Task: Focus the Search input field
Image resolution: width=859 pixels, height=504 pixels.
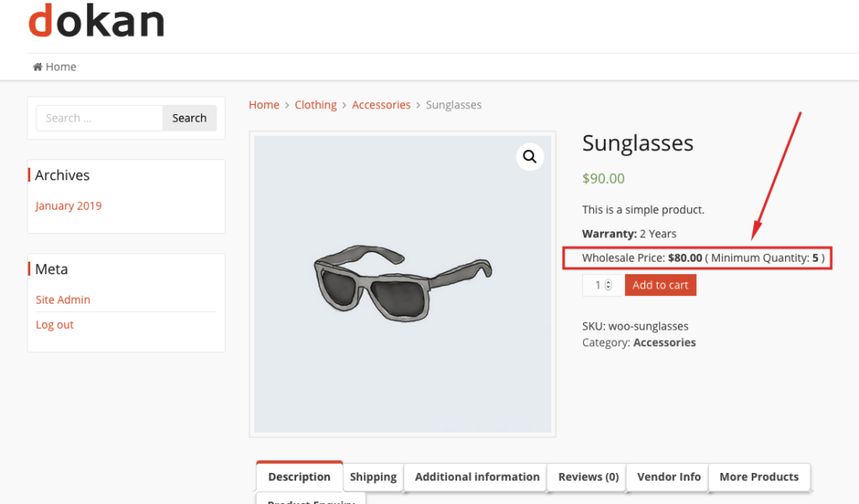Action: [x=100, y=117]
